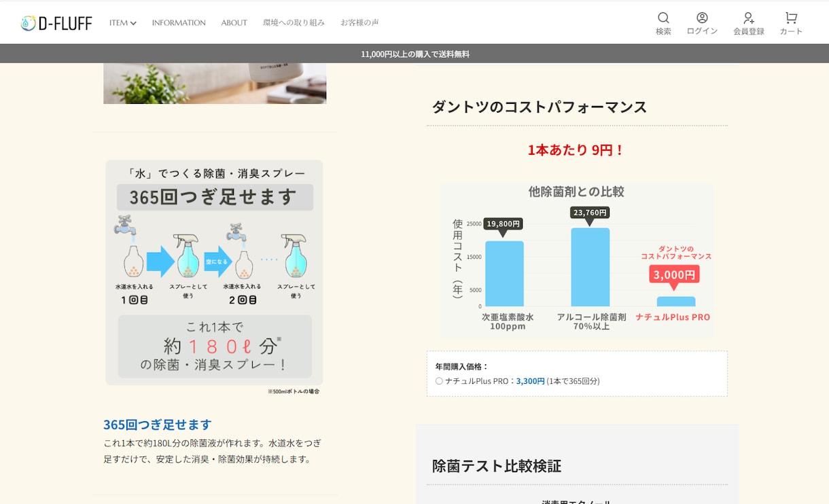829x504 pixels.
Task: Expand the ITEM dropdown menu
Action: (x=123, y=22)
